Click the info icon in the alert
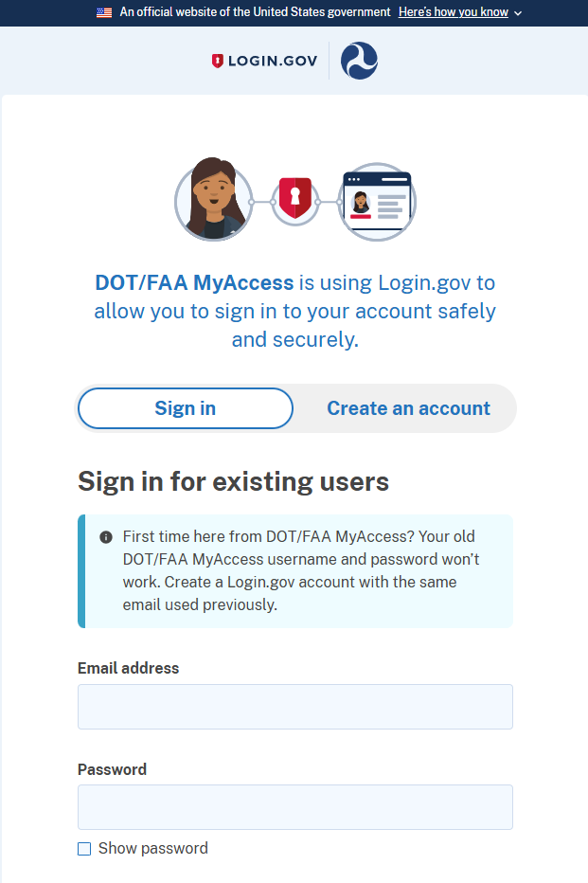This screenshot has width=588, height=883. coord(106,537)
